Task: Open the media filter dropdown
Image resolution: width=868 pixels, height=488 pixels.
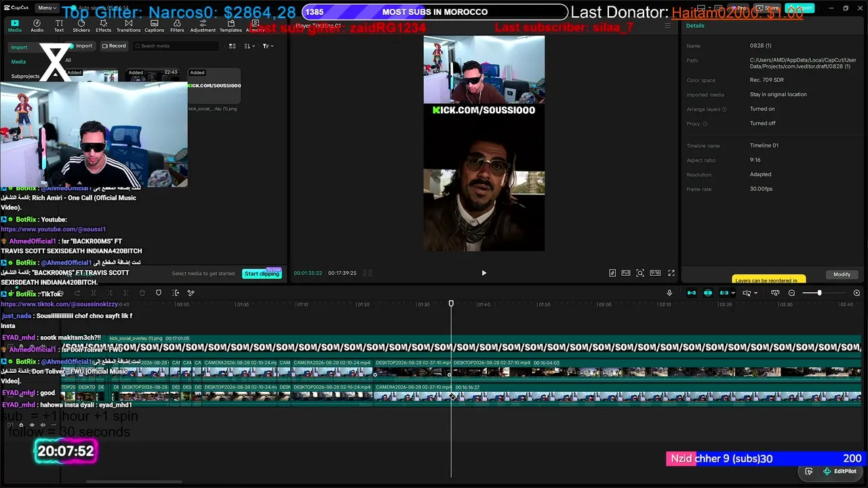Action: click(267, 46)
